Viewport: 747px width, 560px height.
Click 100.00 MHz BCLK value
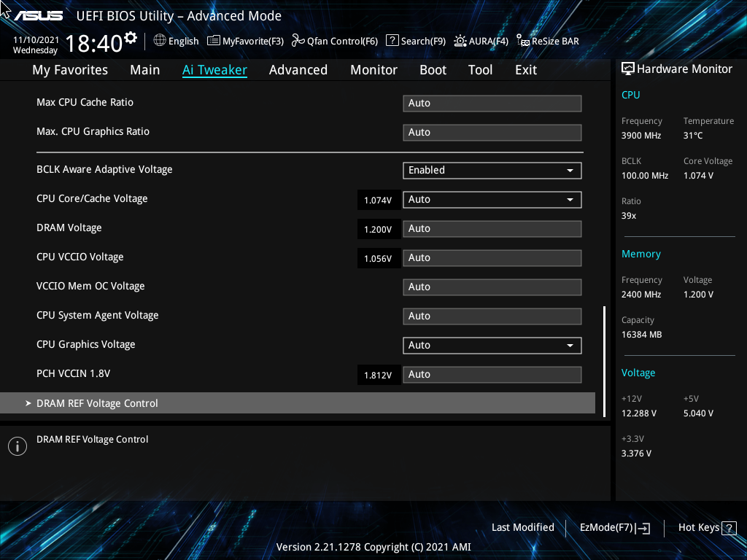[x=645, y=176]
